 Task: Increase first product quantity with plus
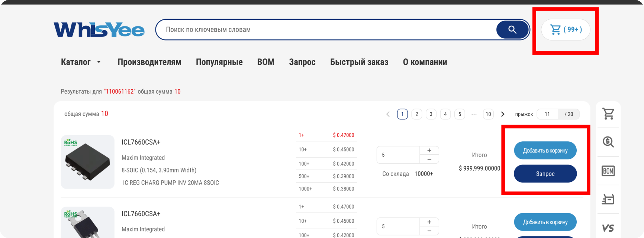(x=429, y=150)
